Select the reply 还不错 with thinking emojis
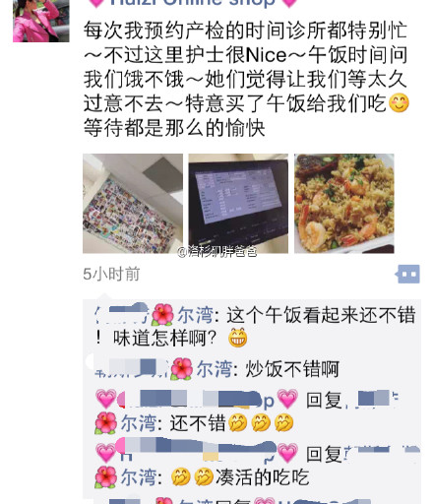Viewport: 433px width, 504px height. [x=231, y=422]
